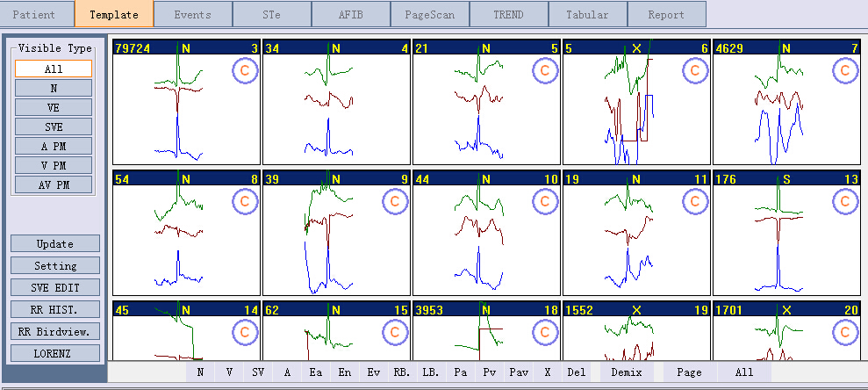This screenshot has height=390, width=868.
Task: Open the Setting button
Action: tap(55, 266)
